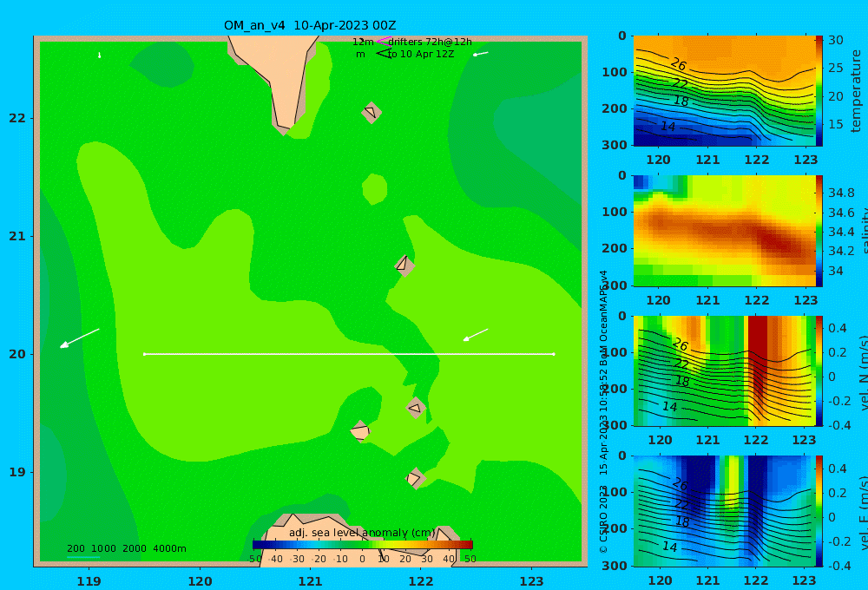This screenshot has height=590, width=868.
Task: Click longitude label 119 on main map
Action: tap(89, 581)
